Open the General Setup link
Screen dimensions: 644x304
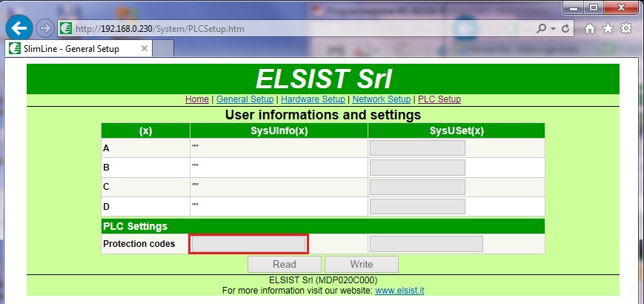[245, 99]
